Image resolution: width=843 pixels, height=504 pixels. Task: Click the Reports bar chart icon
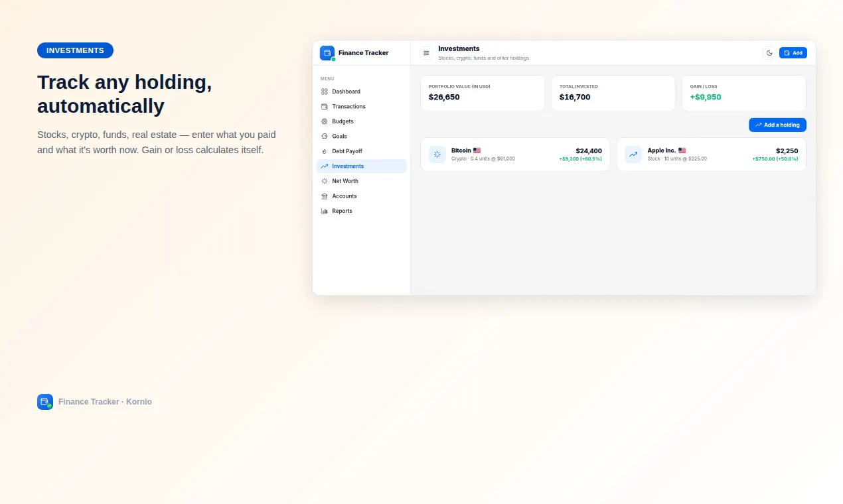click(325, 211)
